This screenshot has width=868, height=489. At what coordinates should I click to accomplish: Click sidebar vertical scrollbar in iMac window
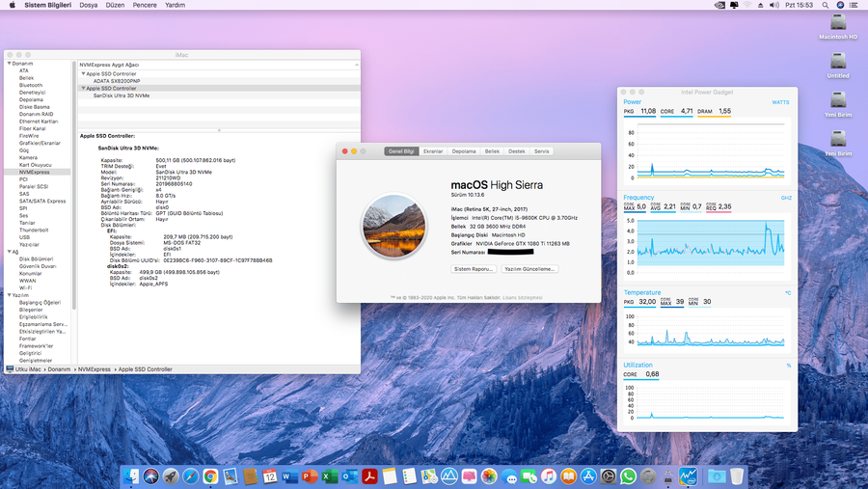[74, 185]
